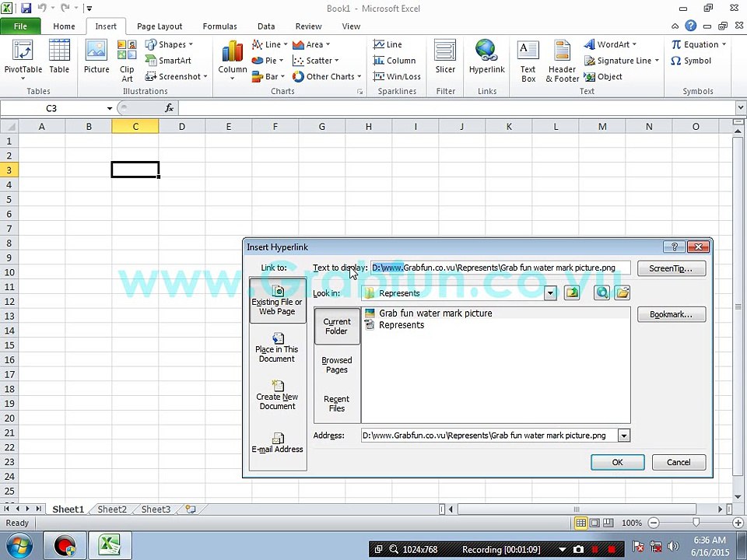The height and width of the screenshot is (560, 747).
Task: Select Existing File or Web Page link type
Action: pos(277,300)
